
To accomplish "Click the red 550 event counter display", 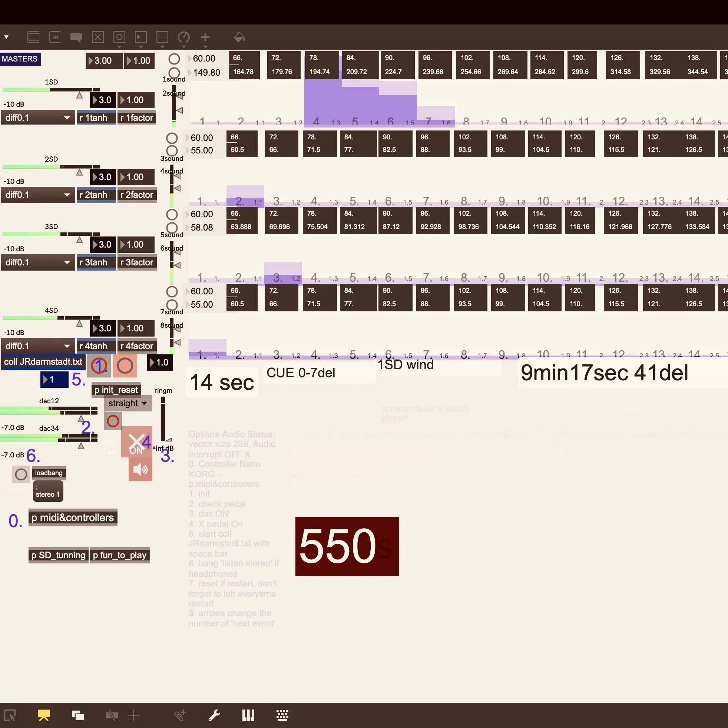I will coord(347,547).
